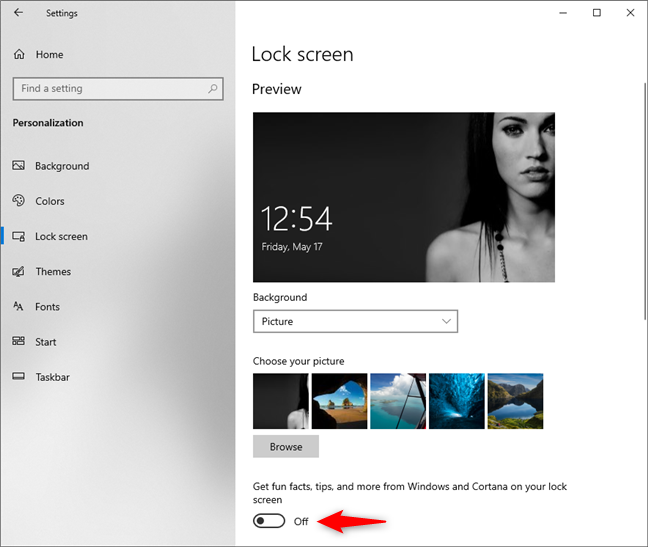Click the Off label beside the switch
Viewport: 648px width, 547px height.
(301, 521)
